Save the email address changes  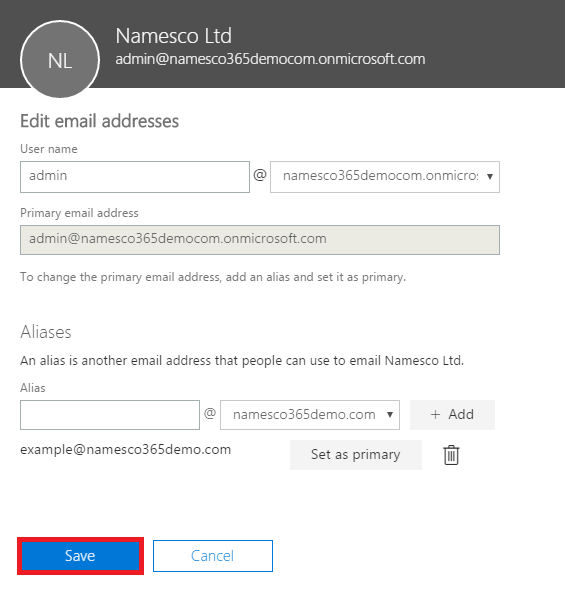pos(80,556)
